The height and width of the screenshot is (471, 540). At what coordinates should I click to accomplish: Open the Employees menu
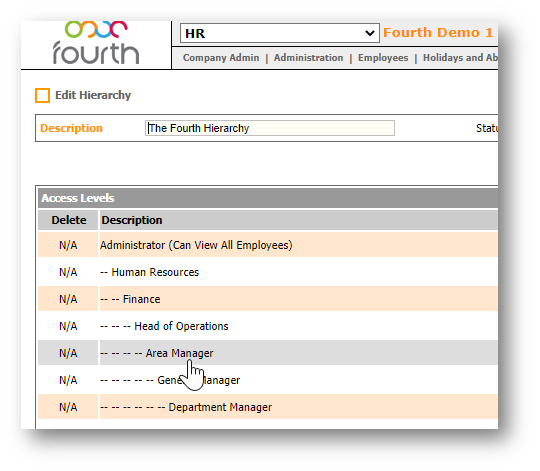pyautogui.click(x=383, y=57)
